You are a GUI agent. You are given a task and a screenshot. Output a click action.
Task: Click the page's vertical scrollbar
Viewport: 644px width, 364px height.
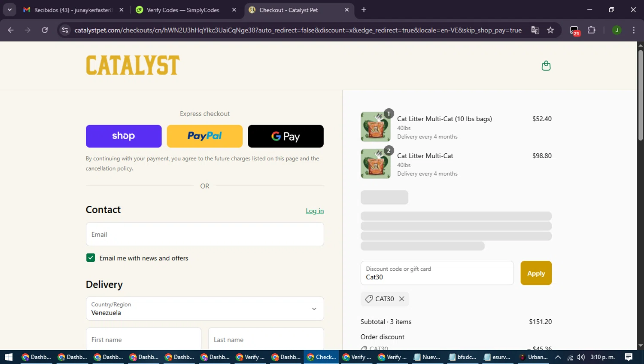(x=641, y=95)
